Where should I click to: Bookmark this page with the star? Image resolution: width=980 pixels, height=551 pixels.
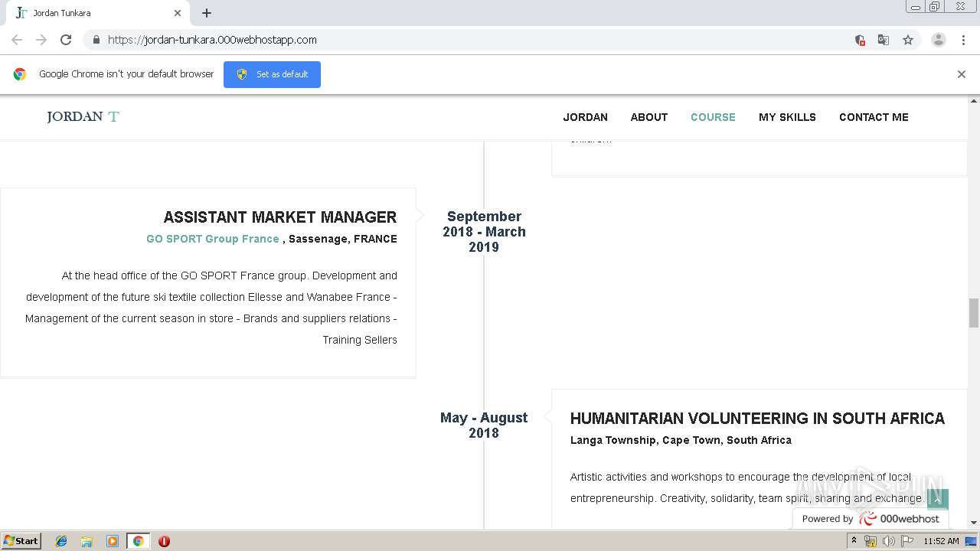908,40
